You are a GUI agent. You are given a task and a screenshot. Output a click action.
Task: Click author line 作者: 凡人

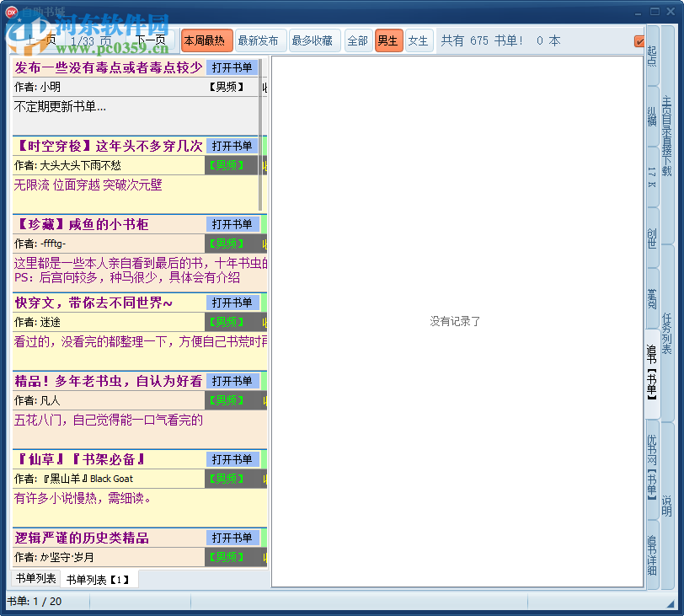(38, 400)
